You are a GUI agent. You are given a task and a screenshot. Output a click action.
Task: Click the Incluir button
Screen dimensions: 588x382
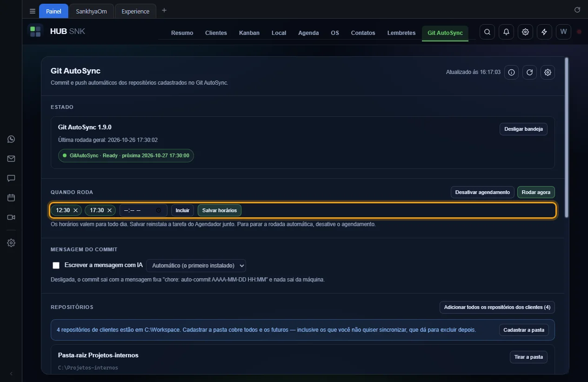[182, 210]
